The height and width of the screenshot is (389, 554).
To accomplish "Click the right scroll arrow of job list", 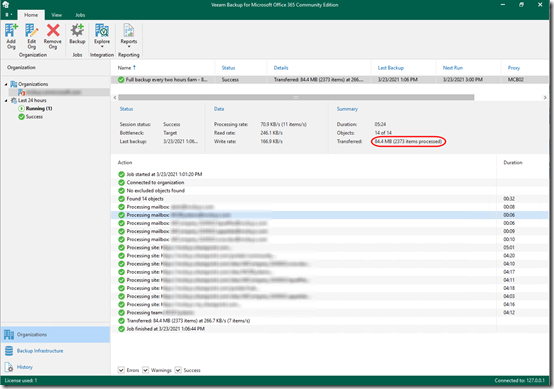I will click(x=544, y=97).
